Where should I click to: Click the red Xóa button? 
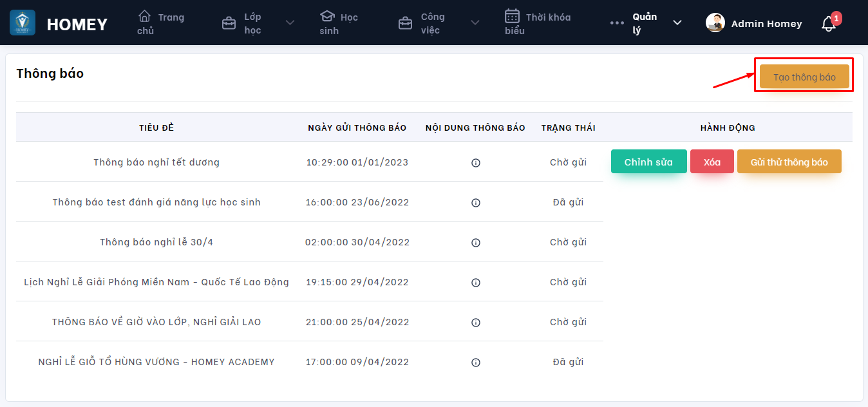[x=712, y=162]
